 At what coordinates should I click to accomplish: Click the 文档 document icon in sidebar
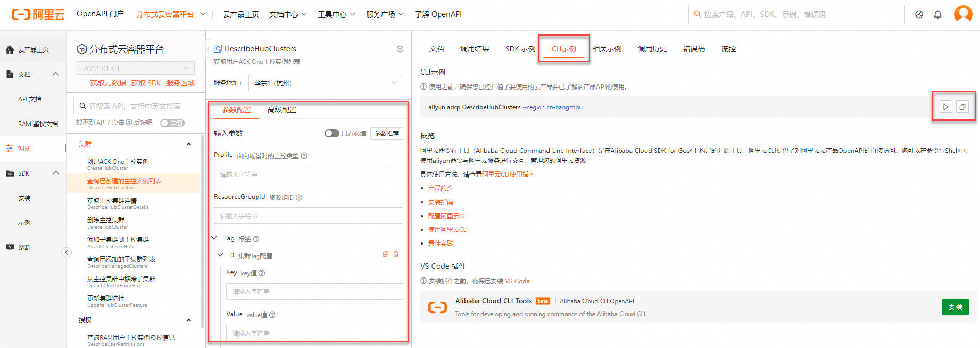coord(10,74)
